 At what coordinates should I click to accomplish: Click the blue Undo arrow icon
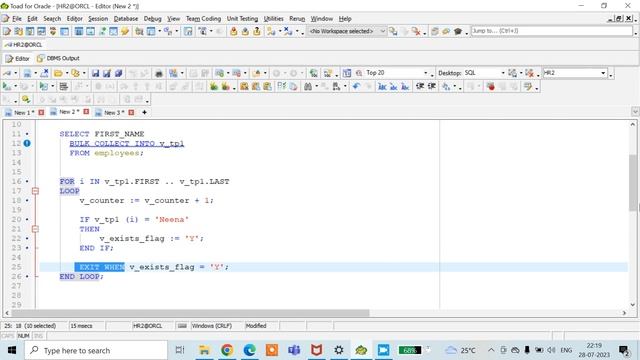coord(356,86)
